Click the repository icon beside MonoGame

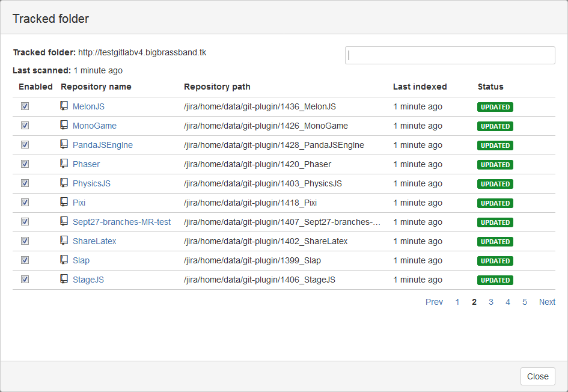click(x=64, y=125)
